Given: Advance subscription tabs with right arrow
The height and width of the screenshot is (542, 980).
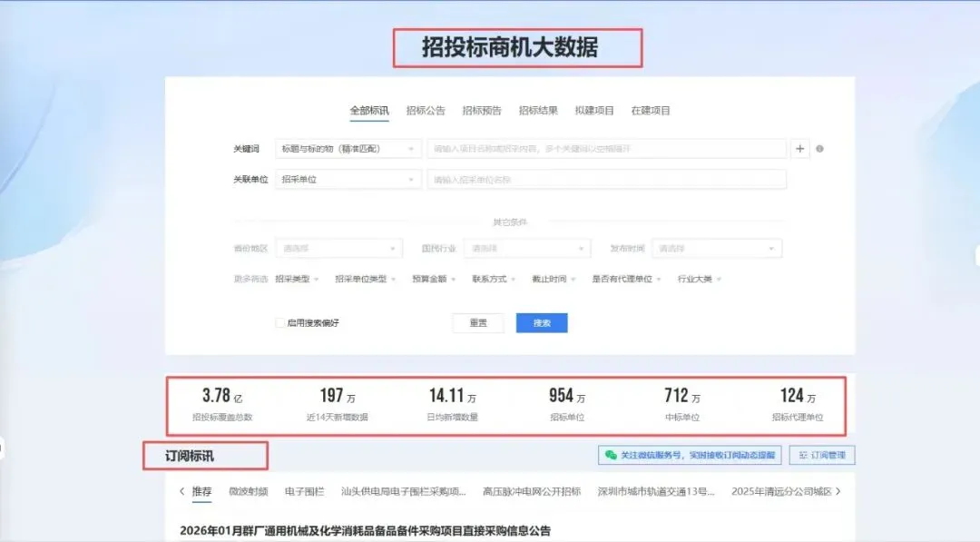Looking at the screenshot, I should point(838,491).
